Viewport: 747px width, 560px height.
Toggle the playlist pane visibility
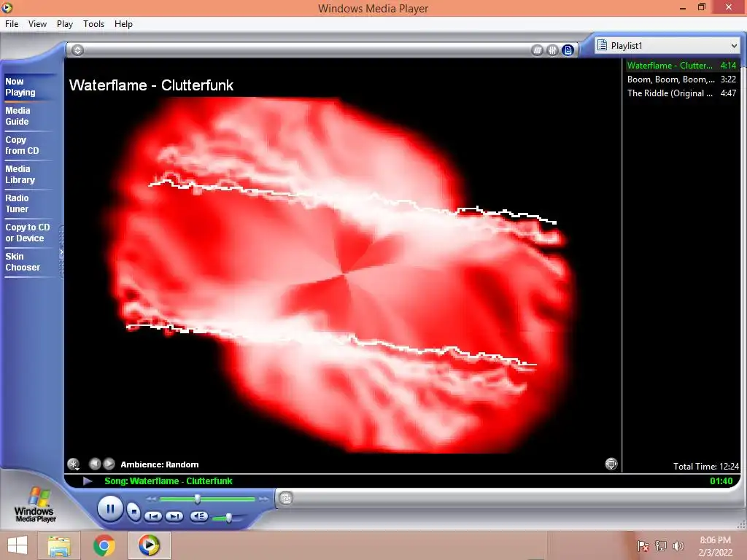[x=568, y=50]
